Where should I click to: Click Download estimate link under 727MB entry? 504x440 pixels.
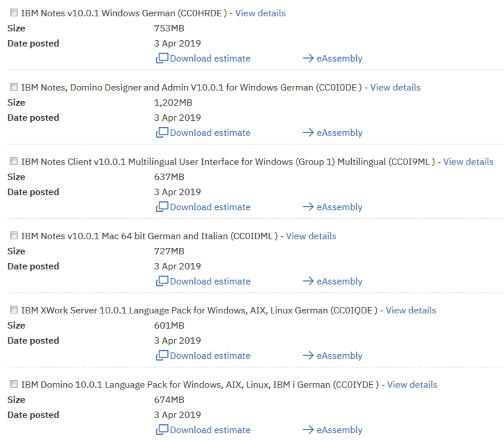tap(210, 281)
